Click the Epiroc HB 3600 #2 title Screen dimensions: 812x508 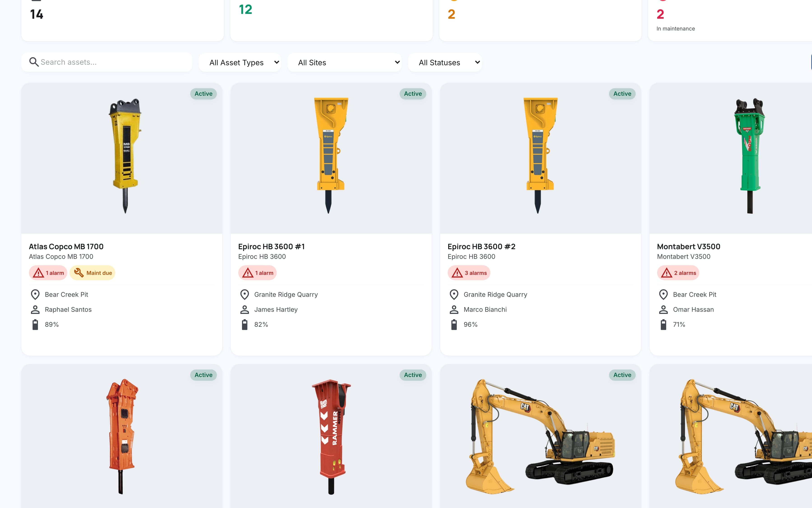point(482,247)
